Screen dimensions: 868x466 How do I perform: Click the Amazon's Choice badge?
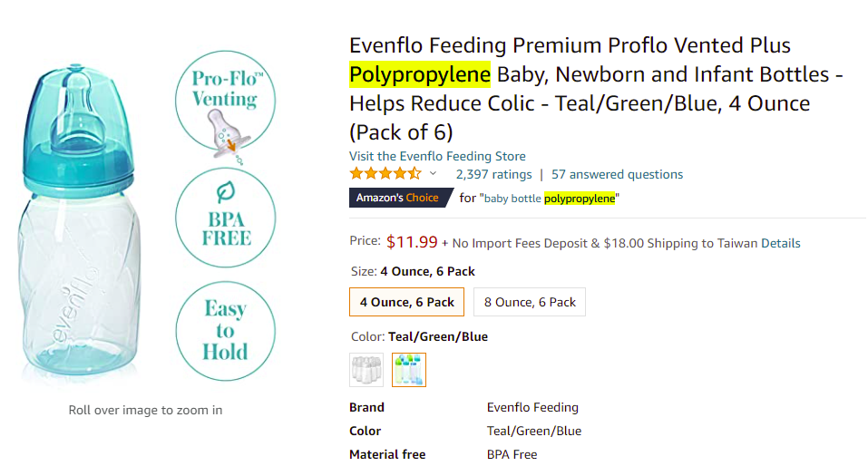[x=397, y=198]
